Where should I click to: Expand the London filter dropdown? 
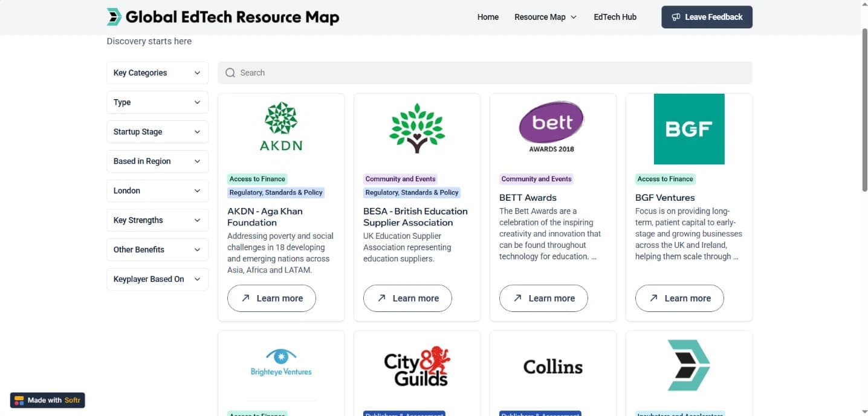click(x=158, y=190)
